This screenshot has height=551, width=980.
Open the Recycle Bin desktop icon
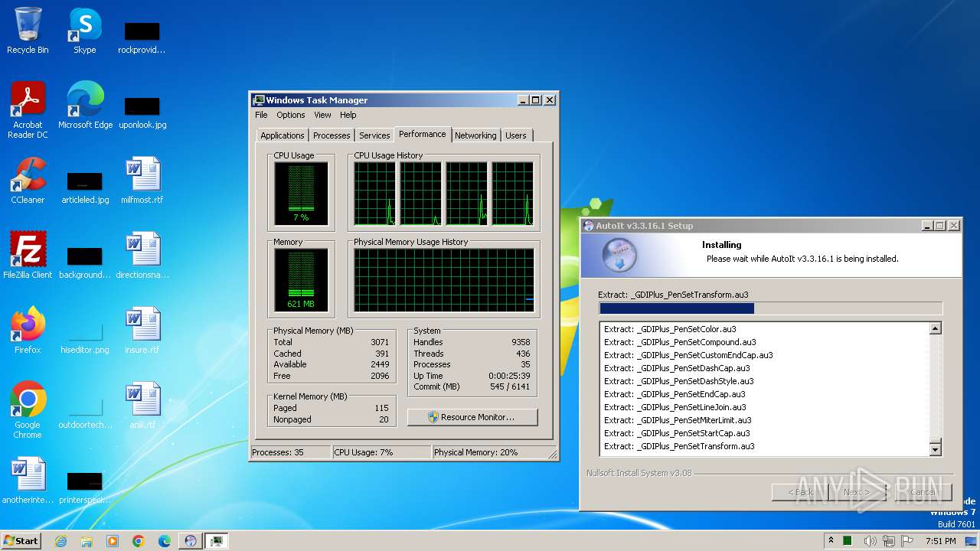pyautogui.click(x=28, y=31)
